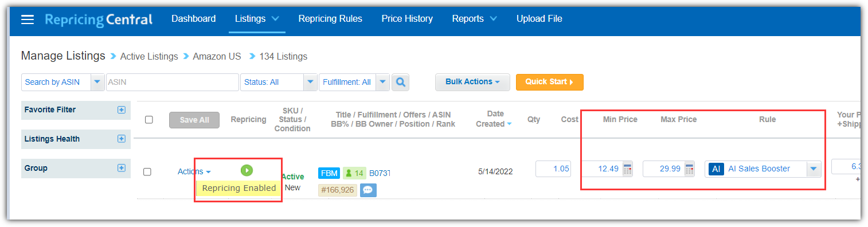Click the ASIN search input field
This screenshot has width=868, height=227.
coord(173,83)
